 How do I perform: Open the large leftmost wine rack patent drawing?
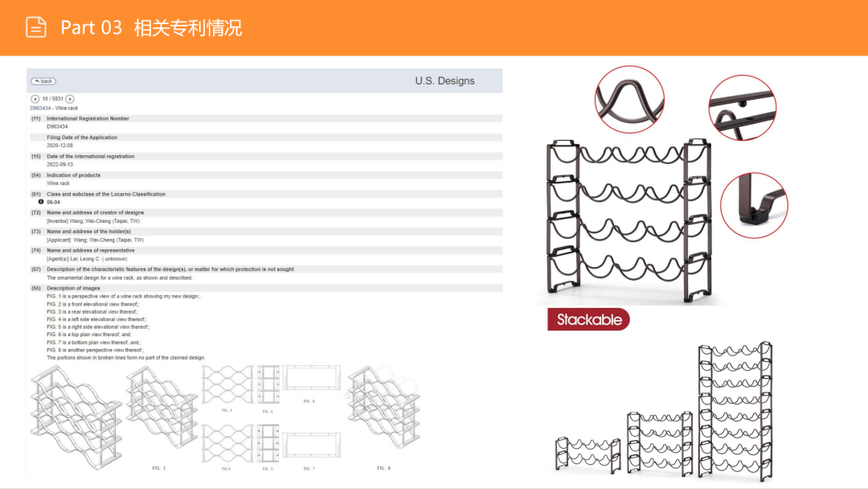pos(76,418)
